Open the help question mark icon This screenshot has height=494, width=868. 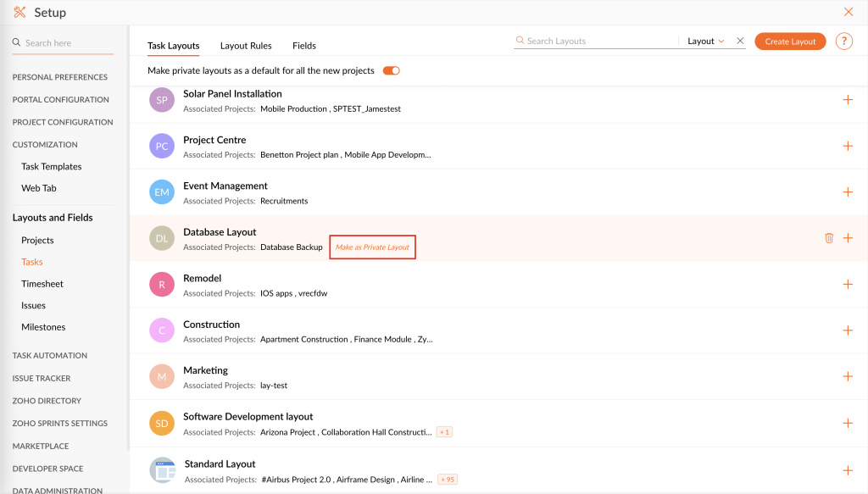(x=843, y=42)
